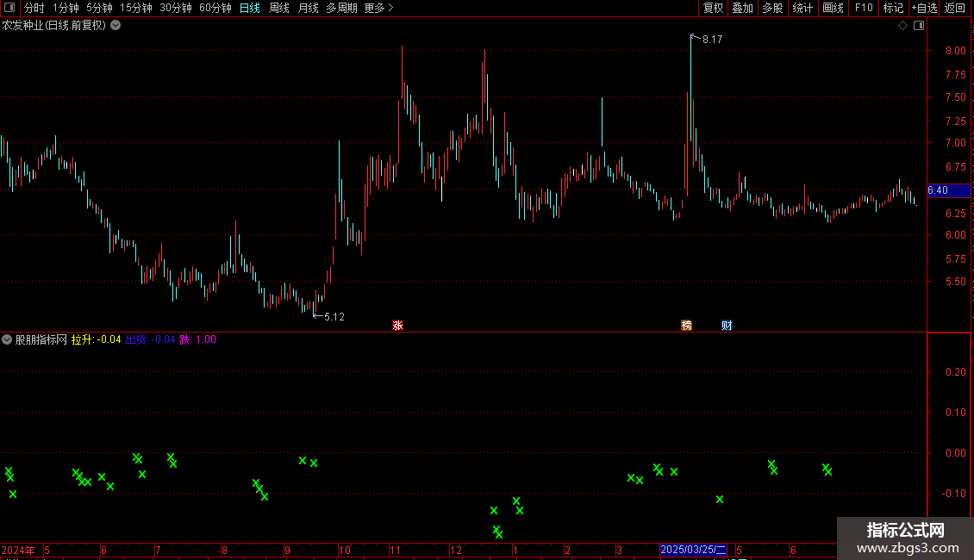Open the 画线 drawing tools
The height and width of the screenshot is (560, 974).
(x=833, y=8)
